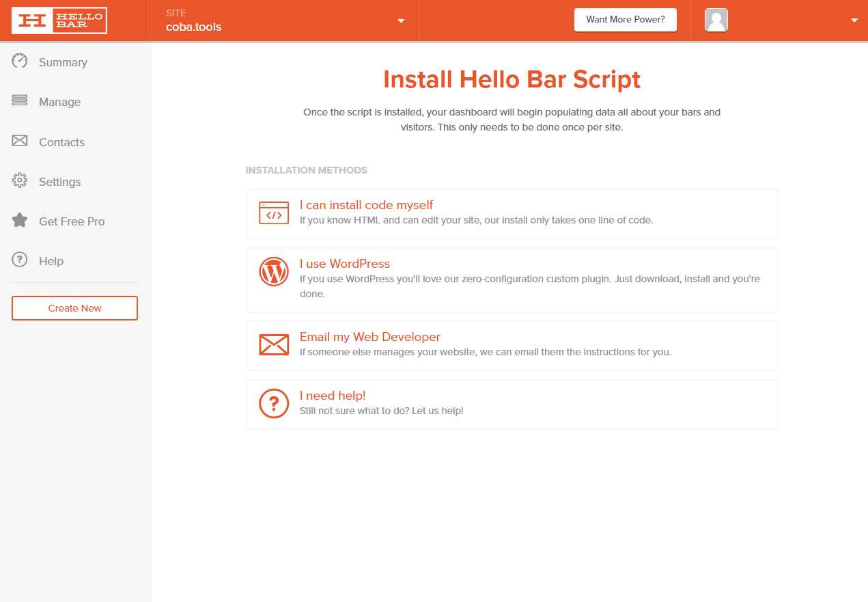Click the Settings gear icon
The image size is (868, 602).
tap(20, 181)
